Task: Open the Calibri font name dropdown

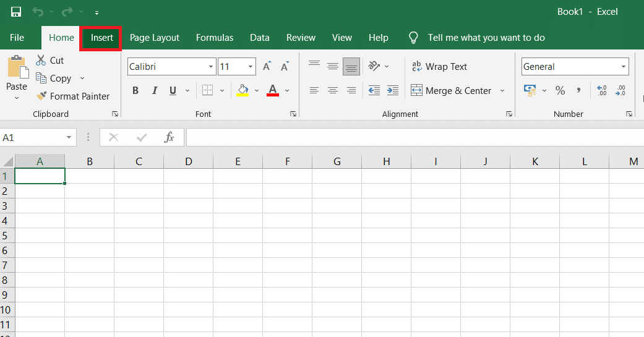Action: (211, 67)
